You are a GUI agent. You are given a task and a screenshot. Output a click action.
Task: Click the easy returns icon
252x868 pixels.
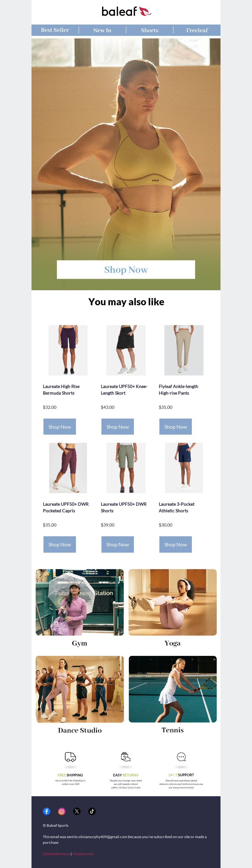point(126,757)
